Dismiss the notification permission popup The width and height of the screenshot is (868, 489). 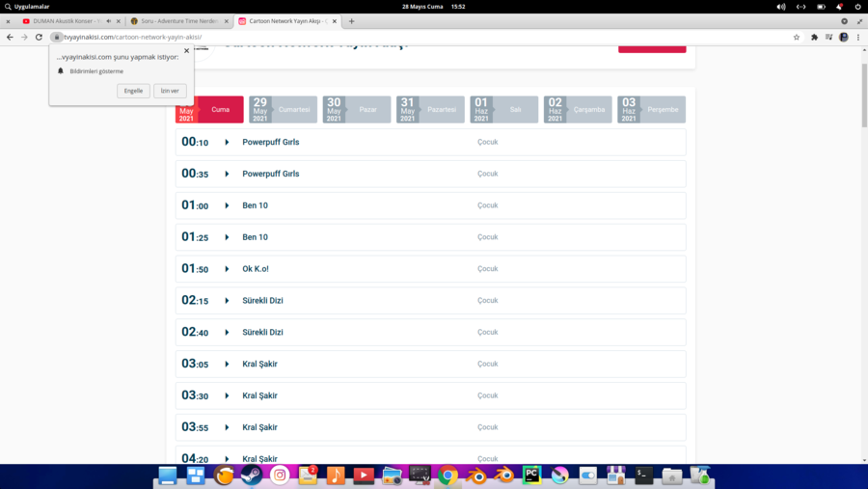point(186,50)
